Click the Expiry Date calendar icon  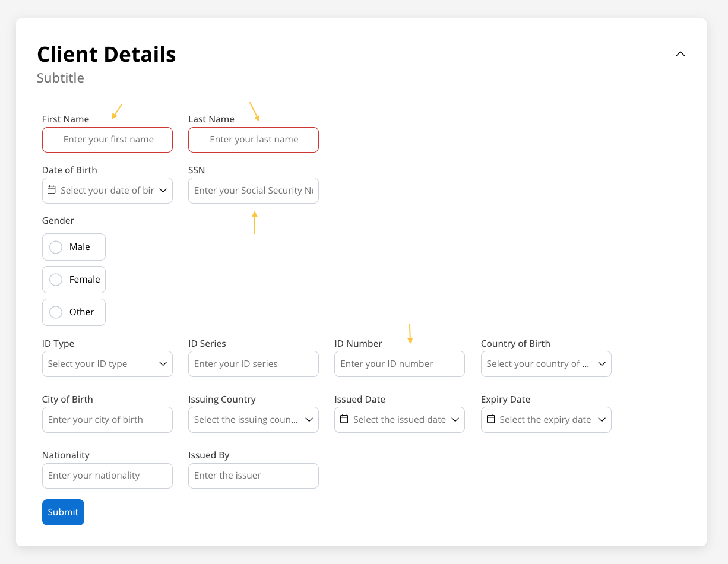click(x=490, y=419)
